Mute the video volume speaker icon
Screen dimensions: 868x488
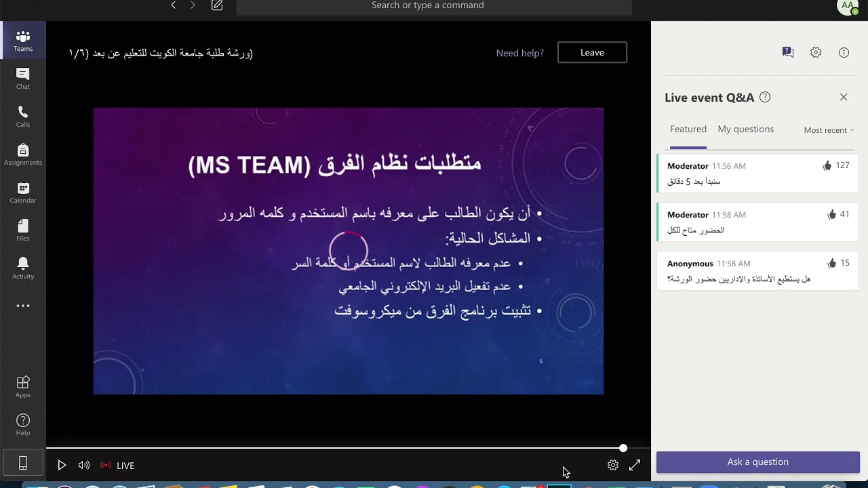[84, 465]
